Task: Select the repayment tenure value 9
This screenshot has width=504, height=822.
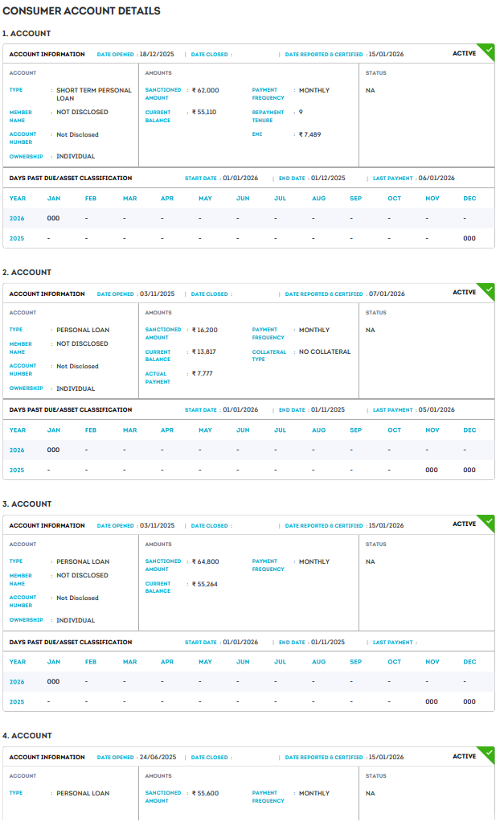Action: (301, 112)
